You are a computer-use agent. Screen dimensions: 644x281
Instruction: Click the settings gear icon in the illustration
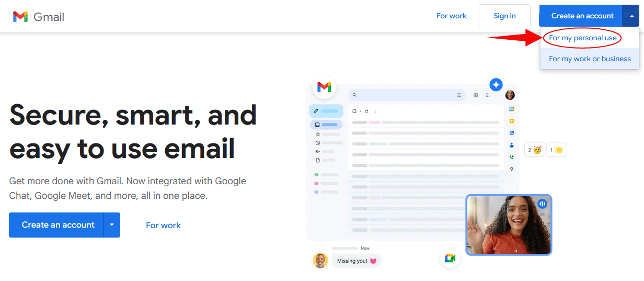coord(476,95)
